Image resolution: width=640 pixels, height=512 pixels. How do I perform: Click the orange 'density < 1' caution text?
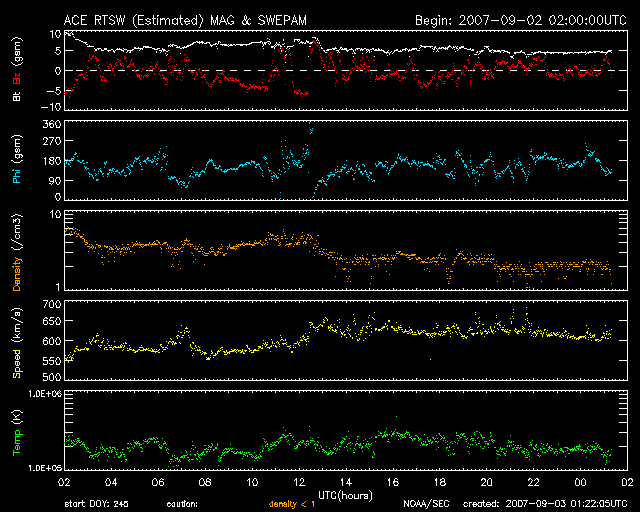(x=292, y=504)
